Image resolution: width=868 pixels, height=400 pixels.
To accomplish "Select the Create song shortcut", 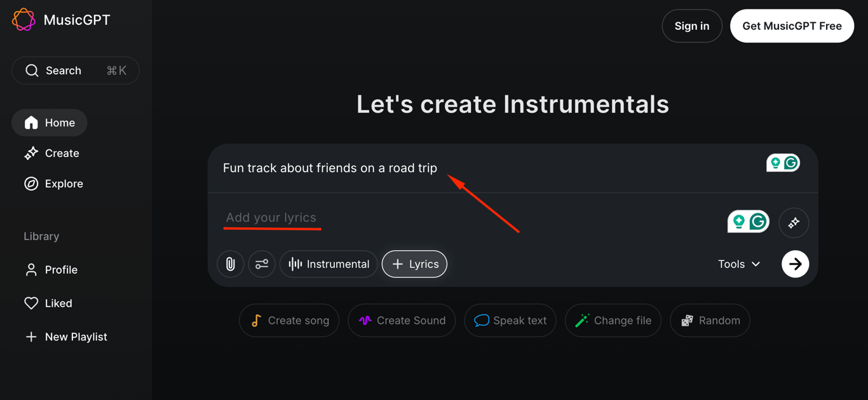I will click(289, 320).
